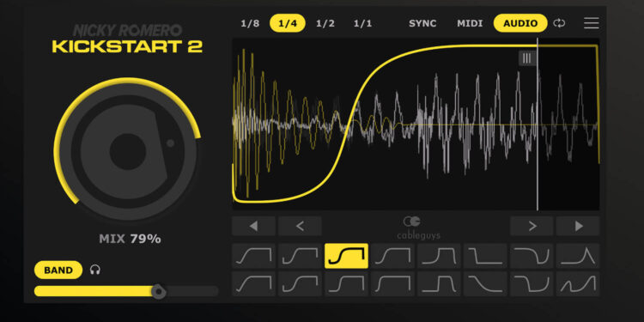This screenshot has height=322, width=644.
Task: Toggle the retrigger loop icon
Action: pos(559,23)
